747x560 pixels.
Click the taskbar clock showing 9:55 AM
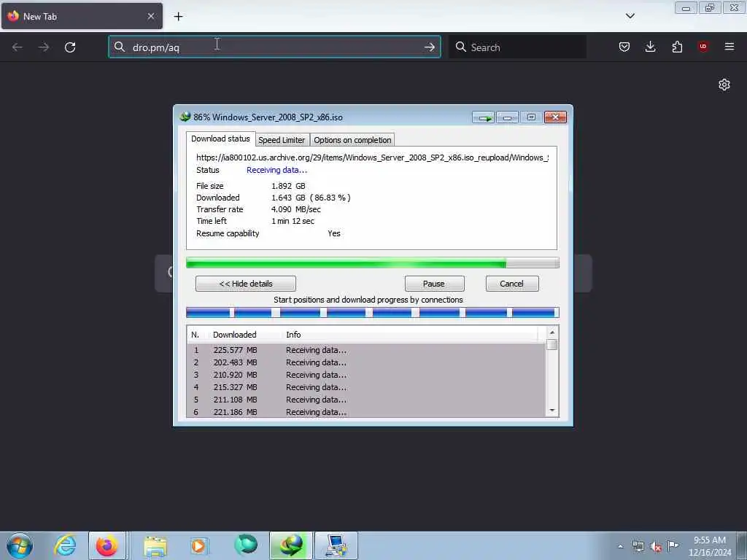709,546
